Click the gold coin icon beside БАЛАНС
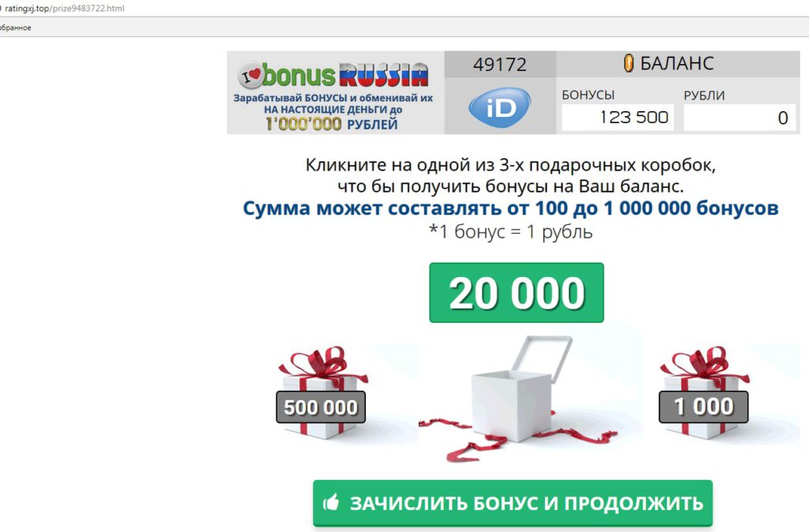This screenshot has height=532, width=809. [x=628, y=63]
